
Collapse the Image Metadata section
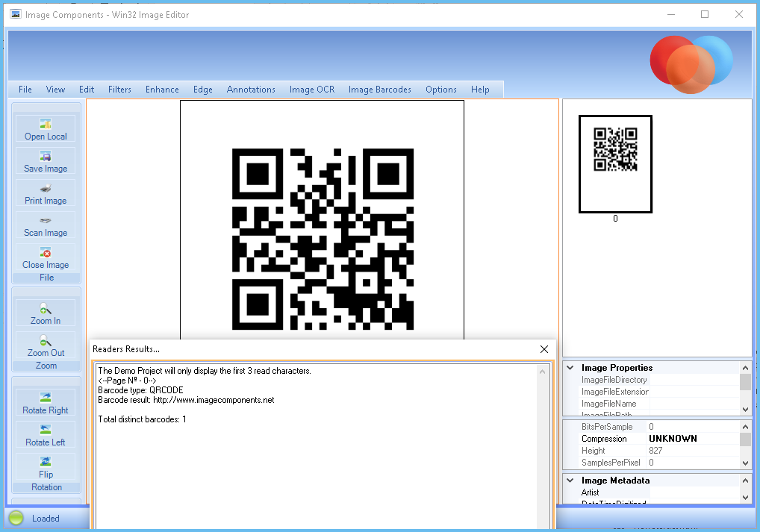tap(570, 481)
